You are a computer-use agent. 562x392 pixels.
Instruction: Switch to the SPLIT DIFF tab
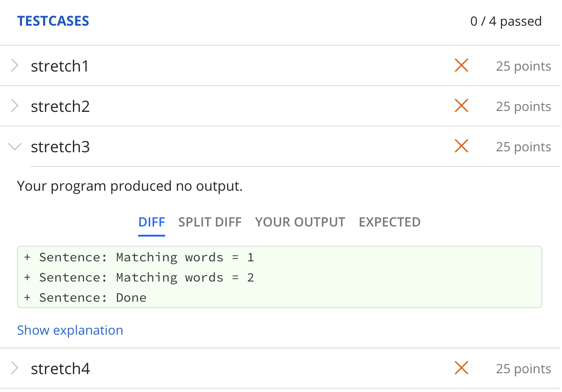[210, 222]
